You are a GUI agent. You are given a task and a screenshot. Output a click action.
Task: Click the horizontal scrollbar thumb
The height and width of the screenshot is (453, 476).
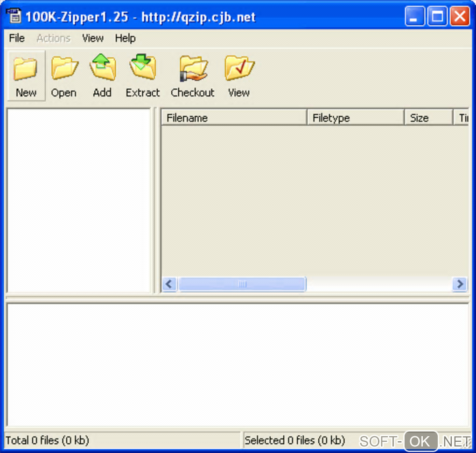(242, 284)
